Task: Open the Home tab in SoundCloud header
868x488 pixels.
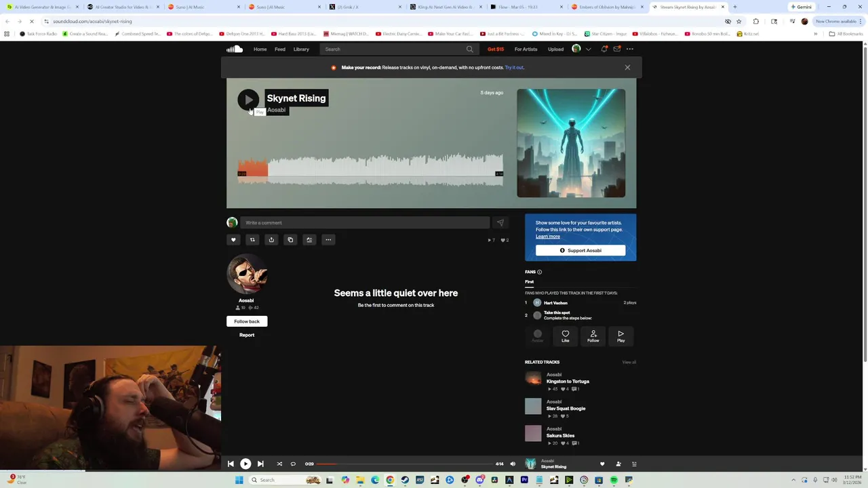Action: [260, 49]
